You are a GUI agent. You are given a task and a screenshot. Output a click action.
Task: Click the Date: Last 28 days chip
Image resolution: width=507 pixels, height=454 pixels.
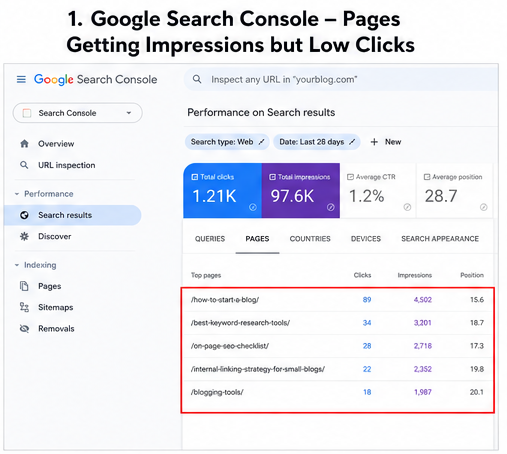click(x=317, y=142)
